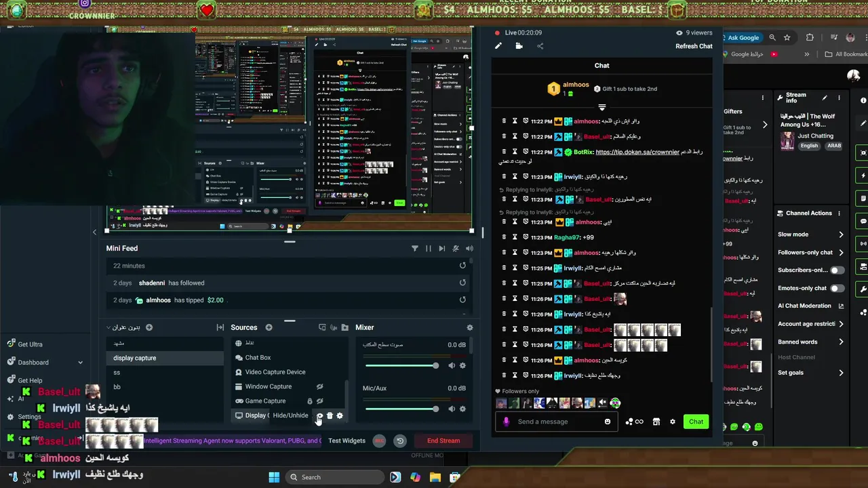The width and height of the screenshot is (868, 488).
Task: Toggle lock on Game Capture source
Action: [310, 401]
